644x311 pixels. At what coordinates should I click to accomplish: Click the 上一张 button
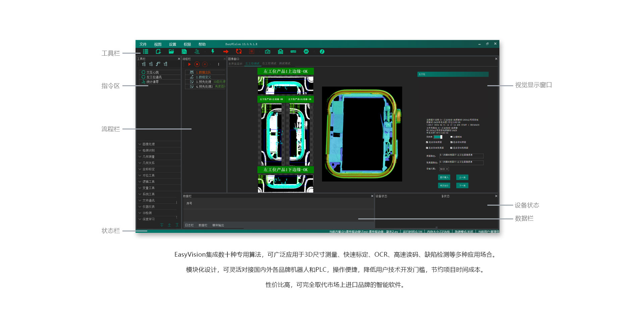(x=463, y=177)
